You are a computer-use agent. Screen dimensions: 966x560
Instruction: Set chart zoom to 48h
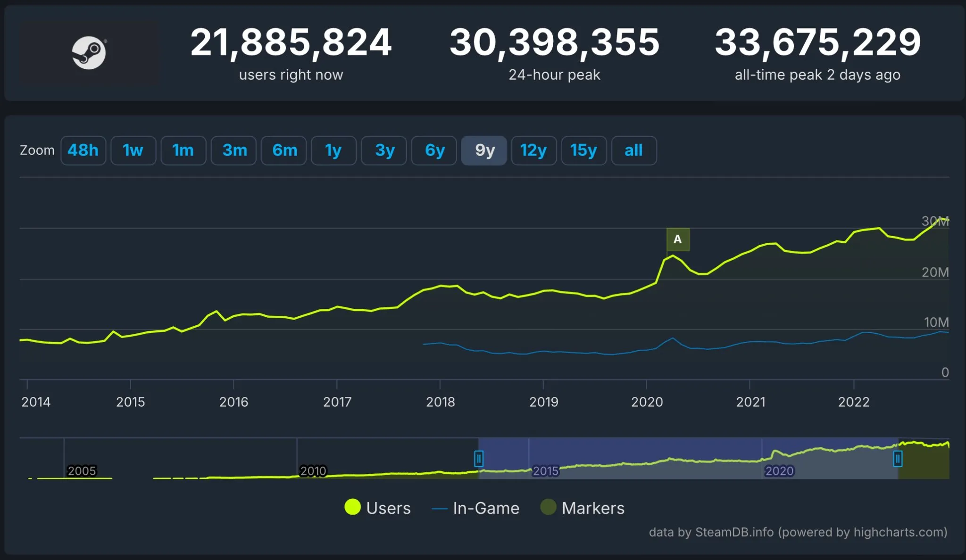click(83, 150)
